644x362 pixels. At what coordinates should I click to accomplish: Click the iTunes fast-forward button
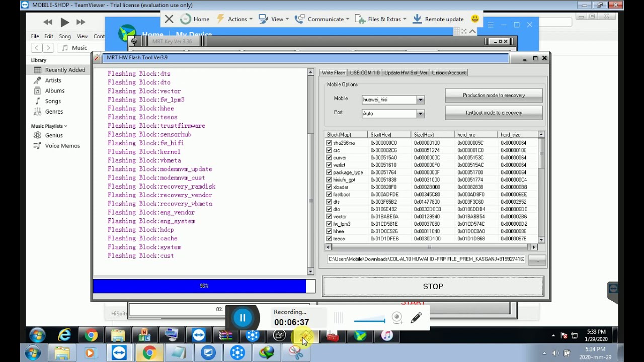80,22
